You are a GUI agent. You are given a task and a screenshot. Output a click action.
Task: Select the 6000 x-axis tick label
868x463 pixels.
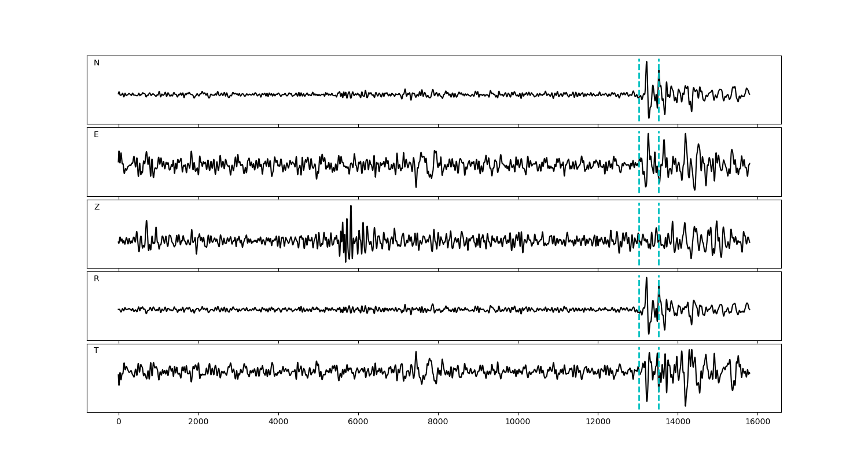click(x=358, y=422)
